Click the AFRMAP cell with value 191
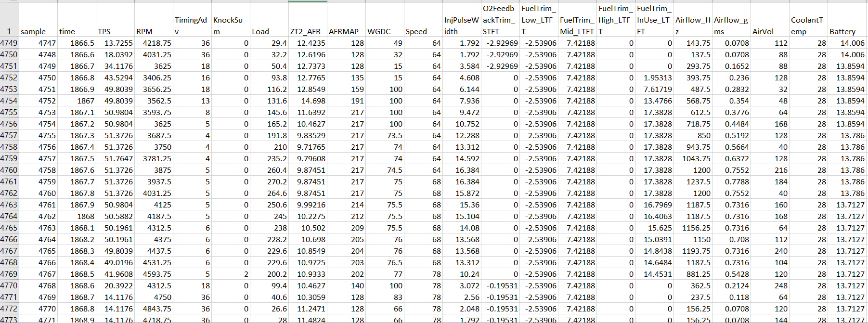This screenshot has width=868, height=323. [x=346, y=101]
